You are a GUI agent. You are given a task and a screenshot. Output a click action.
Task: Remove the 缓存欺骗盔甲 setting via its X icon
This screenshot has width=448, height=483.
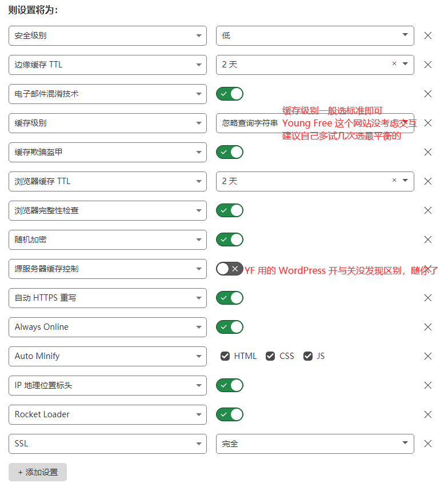(x=427, y=152)
